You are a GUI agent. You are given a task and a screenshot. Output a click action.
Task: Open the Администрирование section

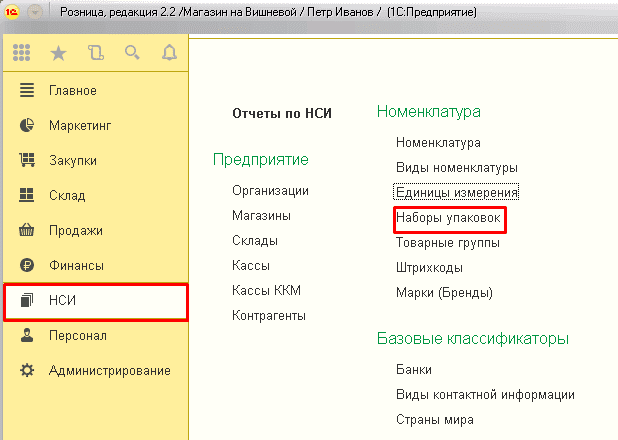[x=109, y=371]
